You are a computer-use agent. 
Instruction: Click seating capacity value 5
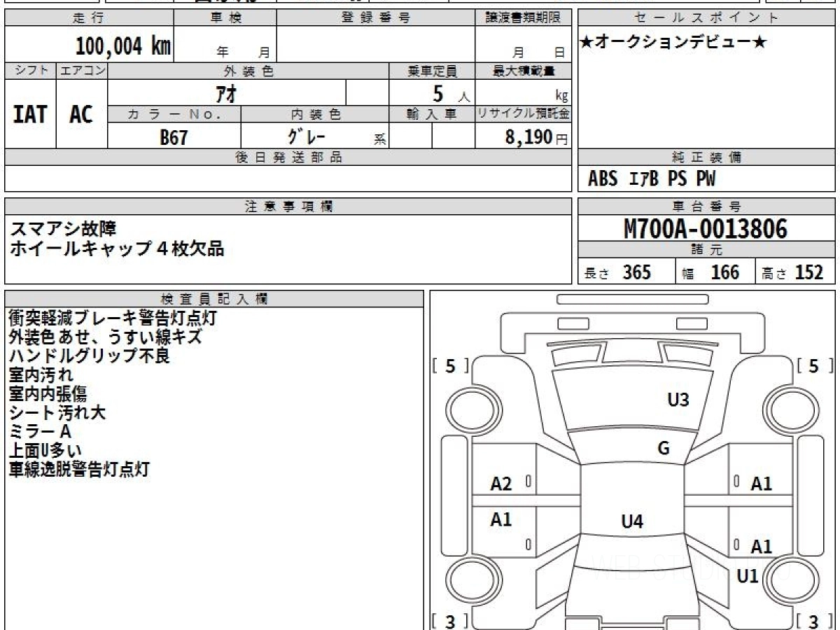(438, 92)
